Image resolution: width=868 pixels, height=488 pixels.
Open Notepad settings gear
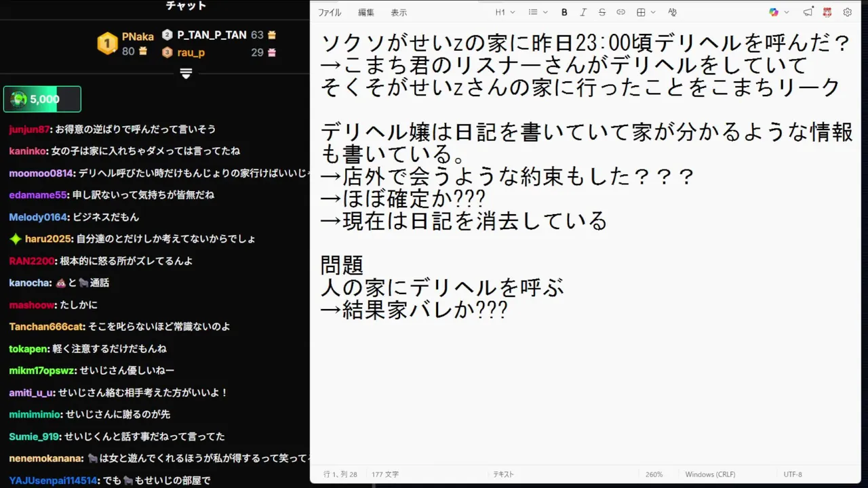848,12
